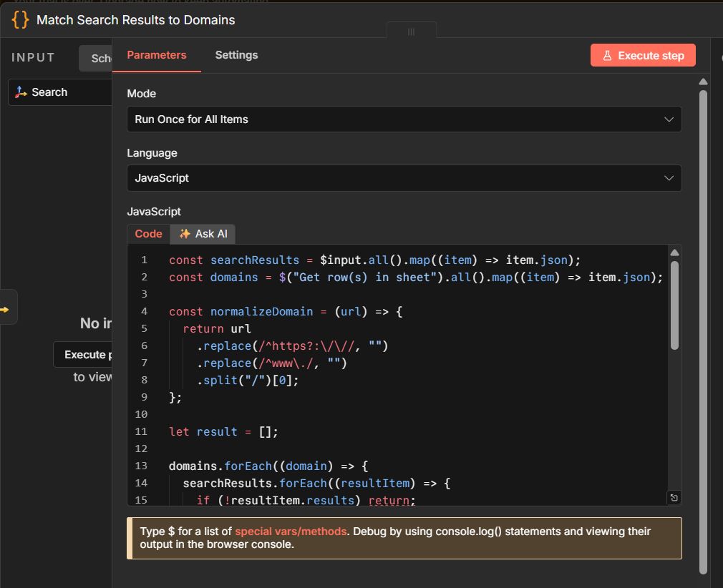Open the Language dropdown showing JavaScript
Image resolution: width=723 pixels, height=588 pixels.
[x=404, y=178]
